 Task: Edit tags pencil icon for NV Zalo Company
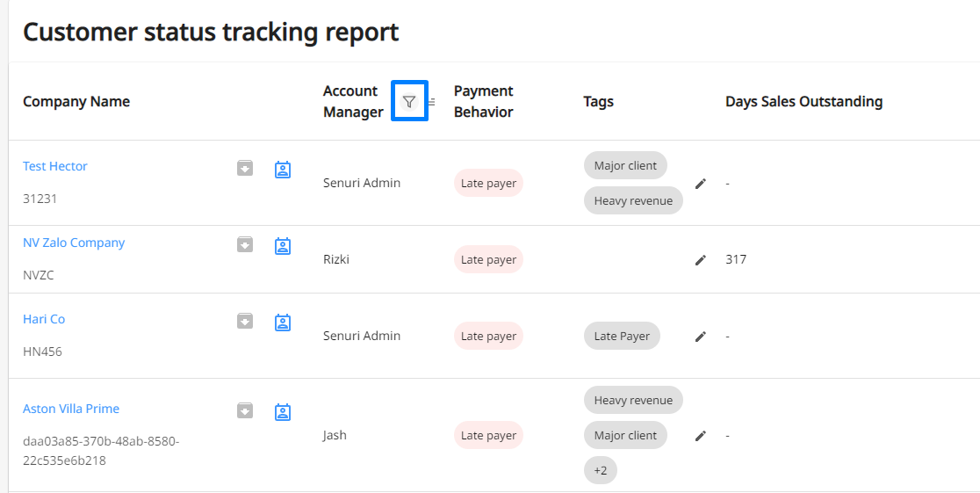[x=701, y=259]
